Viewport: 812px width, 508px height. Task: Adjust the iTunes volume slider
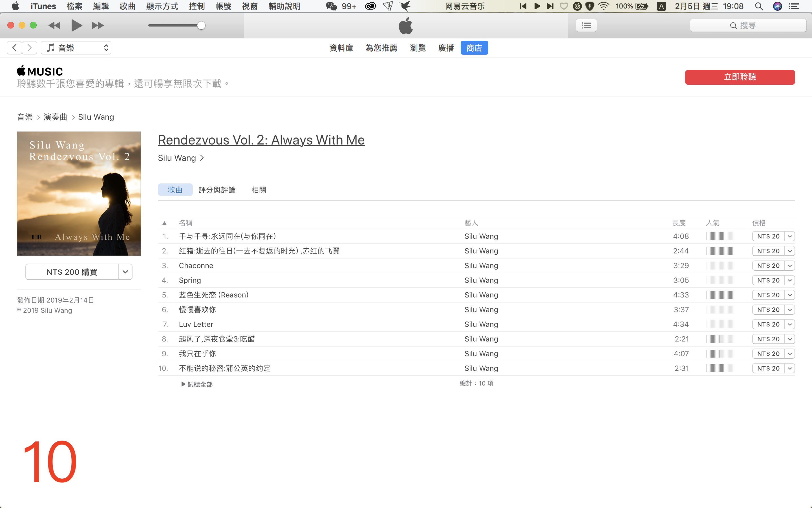point(177,25)
